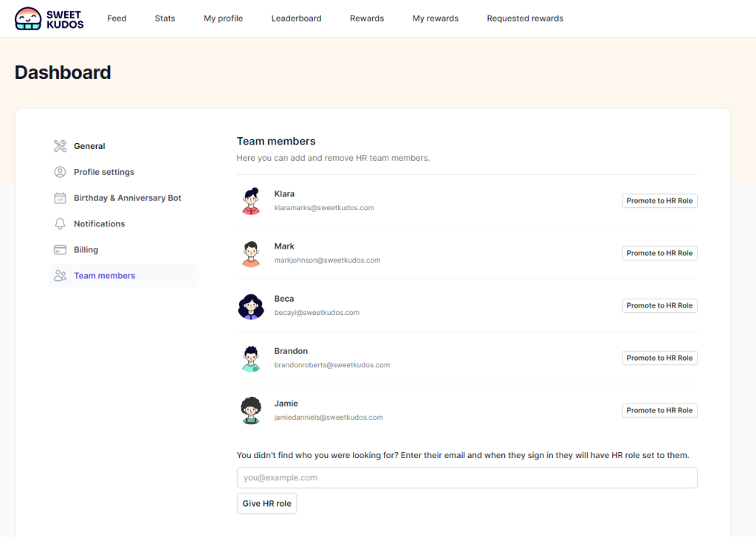Promote Mark to HR Role
This screenshot has width=756, height=537.
[x=659, y=253]
